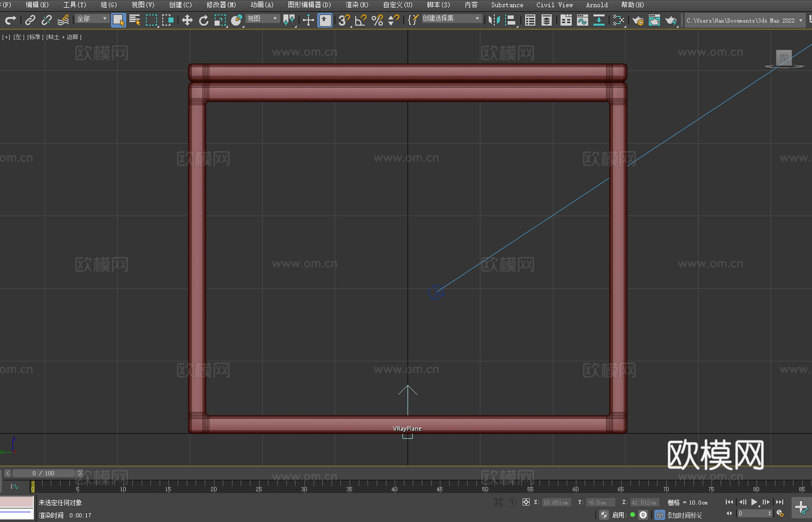This screenshot has height=522, width=812.
Task: Open viewport [标准] standard label menu
Action: coord(35,37)
